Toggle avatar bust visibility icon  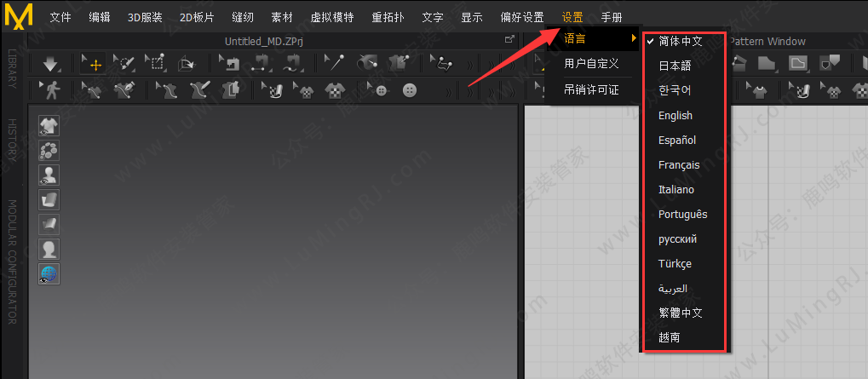[x=49, y=175]
